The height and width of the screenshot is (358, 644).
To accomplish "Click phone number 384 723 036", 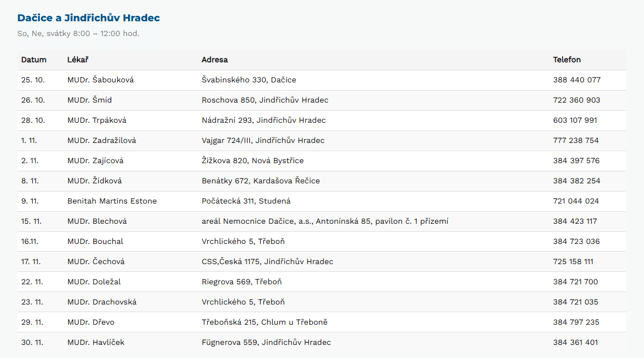I will tap(576, 242).
